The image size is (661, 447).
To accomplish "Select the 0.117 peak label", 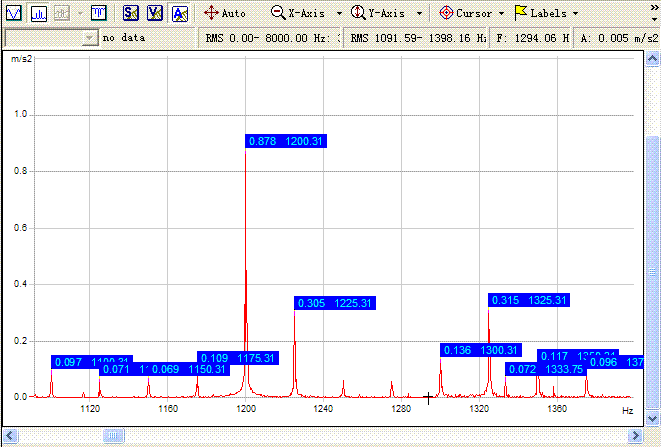I will point(578,355).
